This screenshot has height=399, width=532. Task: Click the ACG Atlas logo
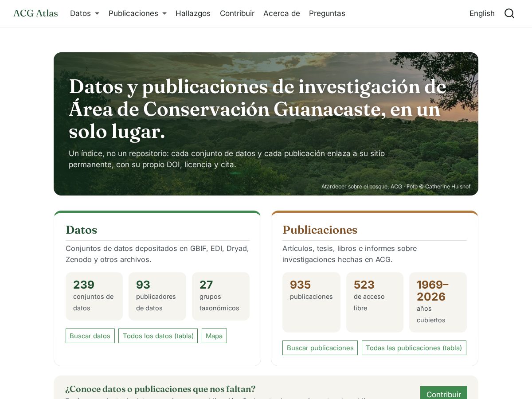[35, 13]
